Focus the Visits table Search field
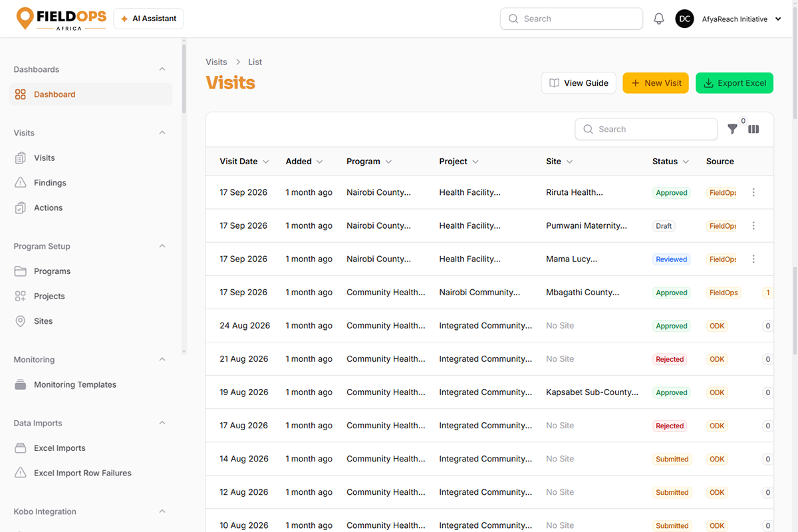The image size is (798, 532). click(646, 130)
